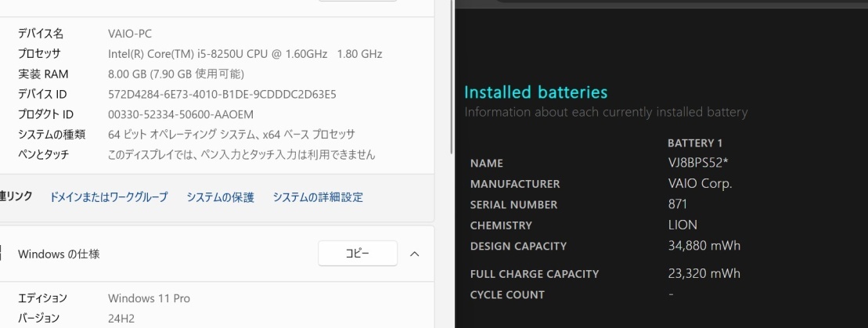
Task: Open システムの保護 link
Action: tap(220, 197)
